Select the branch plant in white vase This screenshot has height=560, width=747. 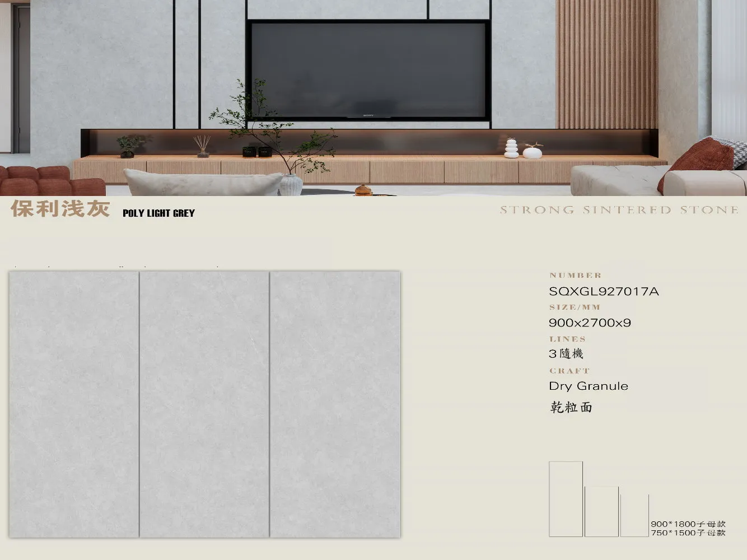[x=274, y=134]
